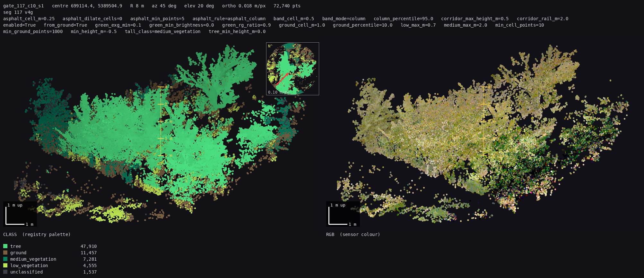The image size is (644, 278).
Task: Click the tall_class=medium_vegetation parameter
Action: pos(163,31)
